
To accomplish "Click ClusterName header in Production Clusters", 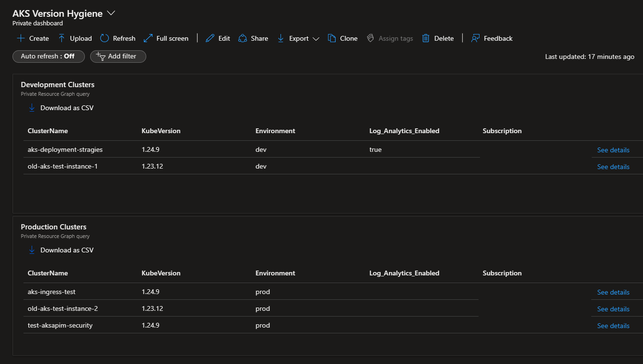I will click(x=47, y=273).
